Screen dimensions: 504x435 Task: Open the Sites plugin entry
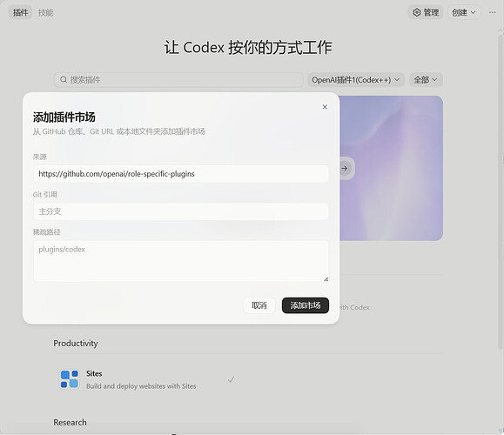(148, 379)
